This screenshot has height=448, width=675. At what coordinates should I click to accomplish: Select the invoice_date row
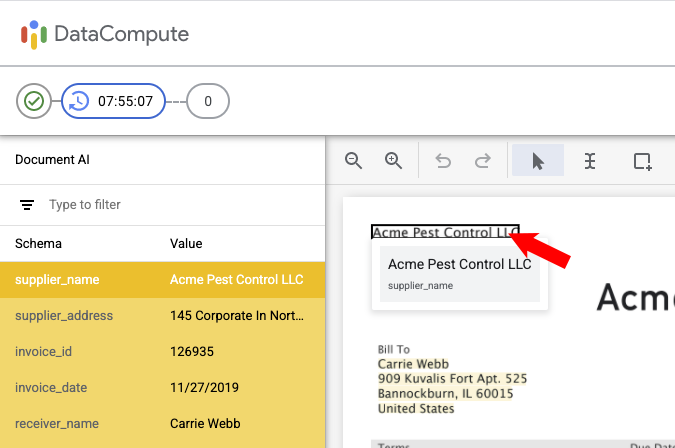pos(162,388)
